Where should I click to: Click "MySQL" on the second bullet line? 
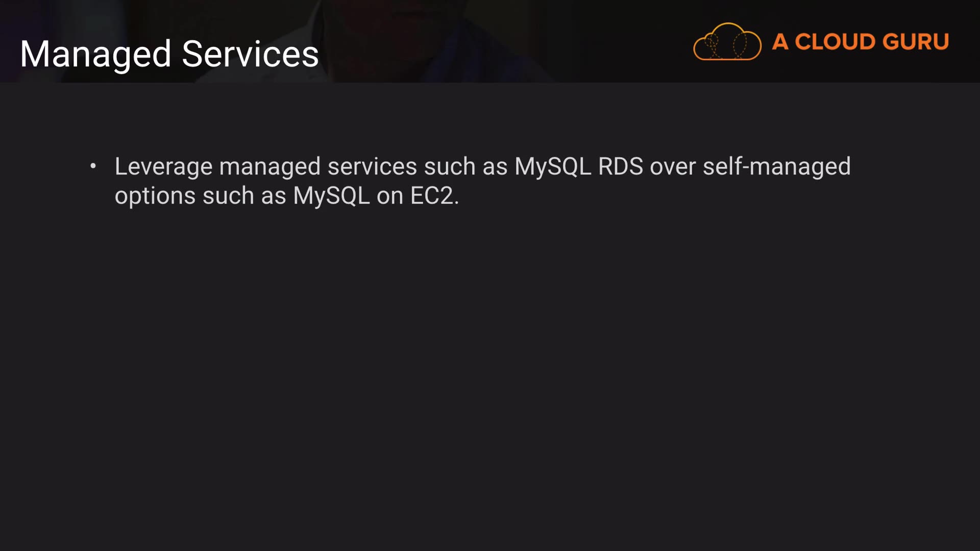pos(331,196)
